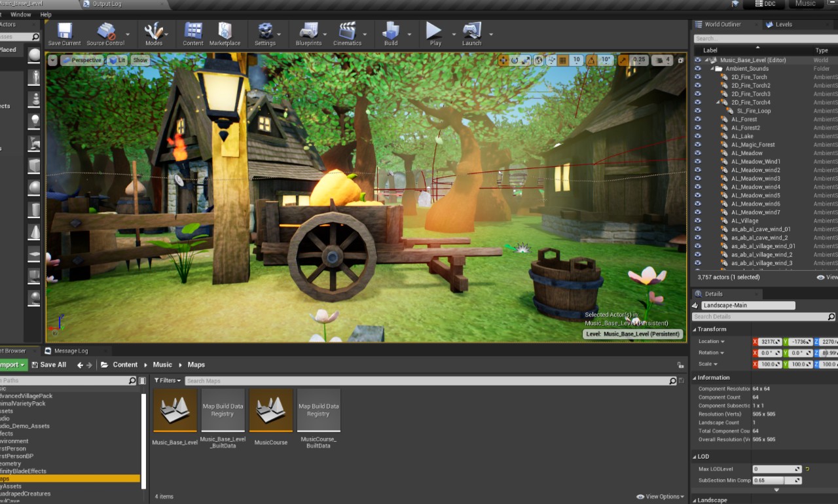The width and height of the screenshot is (838, 504).
Task: Click the Build toolbar icon
Action: 391,31
